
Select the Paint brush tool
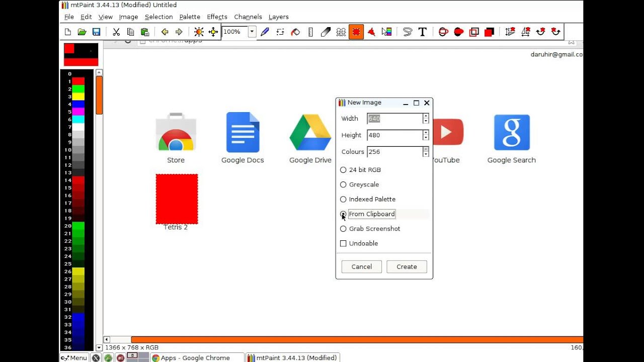pyautogui.click(x=265, y=32)
